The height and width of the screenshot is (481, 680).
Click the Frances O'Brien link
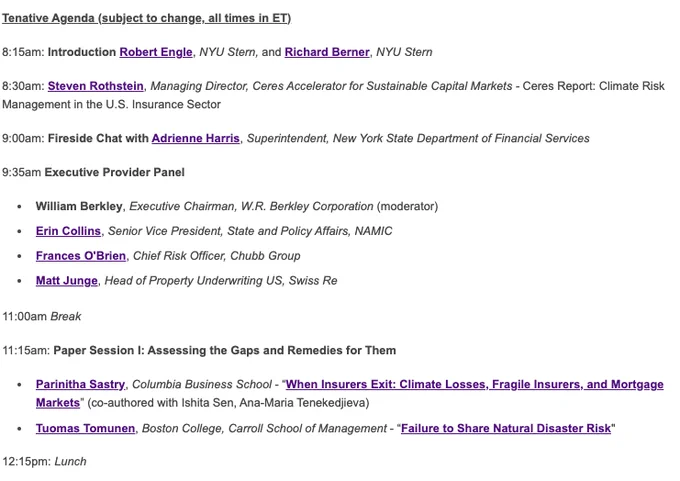click(81, 256)
